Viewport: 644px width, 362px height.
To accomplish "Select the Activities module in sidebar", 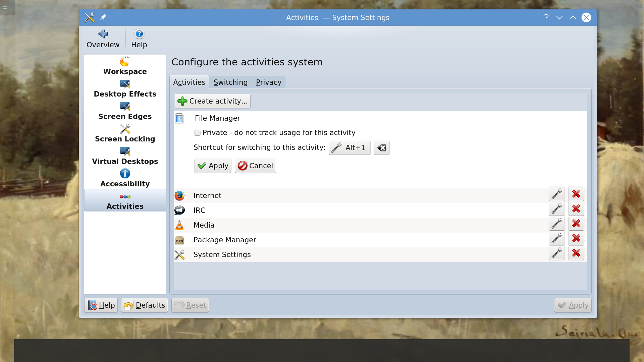I will [125, 200].
